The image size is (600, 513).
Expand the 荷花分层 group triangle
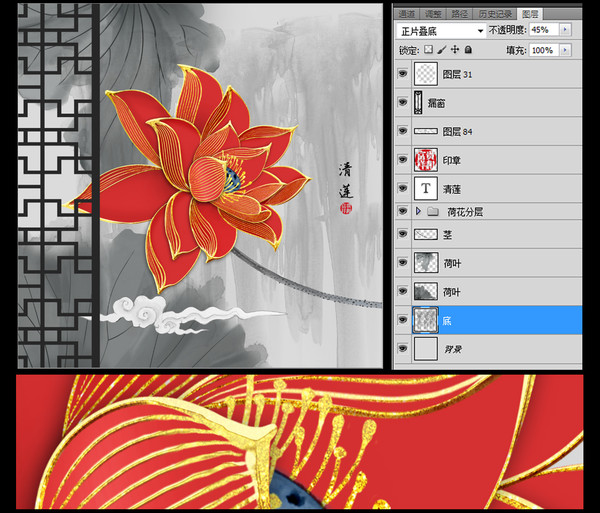(418, 211)
